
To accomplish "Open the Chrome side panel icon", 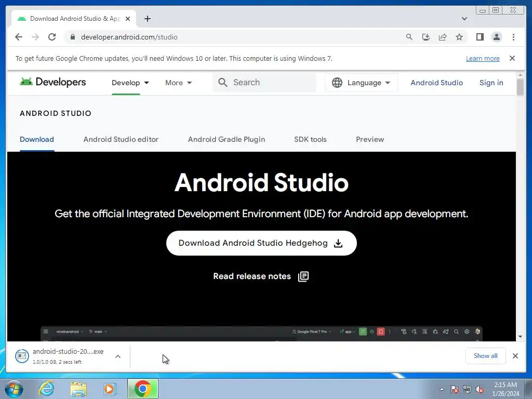I will point(480,37).
